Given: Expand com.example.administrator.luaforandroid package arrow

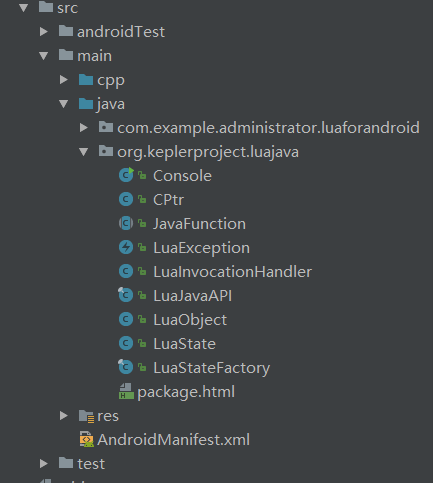Looking at the screenshot, I should coord(84,128).
